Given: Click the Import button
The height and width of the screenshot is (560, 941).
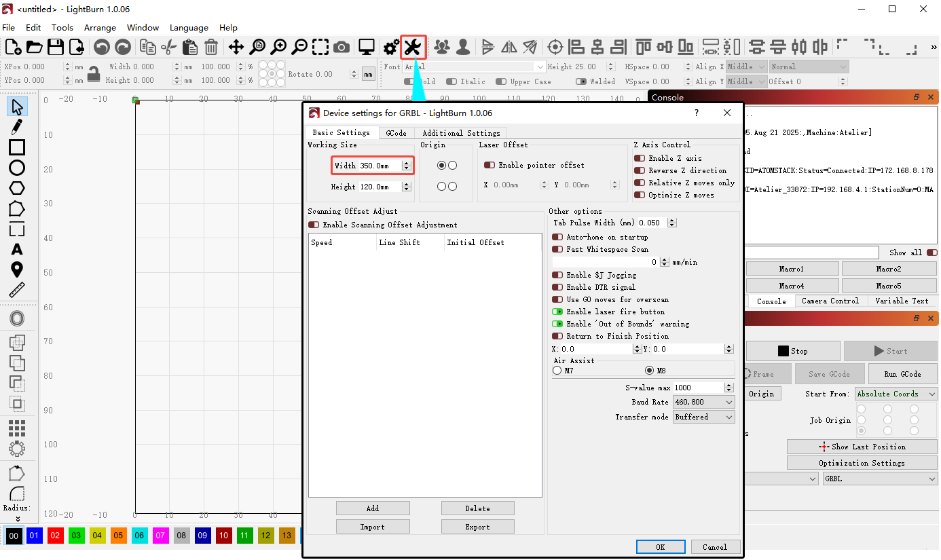Looking at the screenshot, I should tap(373, 527).
